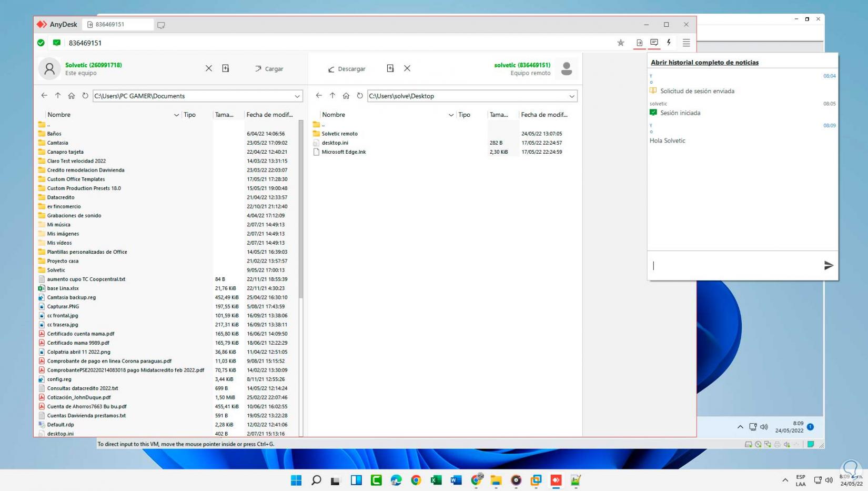
Task: Click the local user avatar icon
Action: coord(49,68)
